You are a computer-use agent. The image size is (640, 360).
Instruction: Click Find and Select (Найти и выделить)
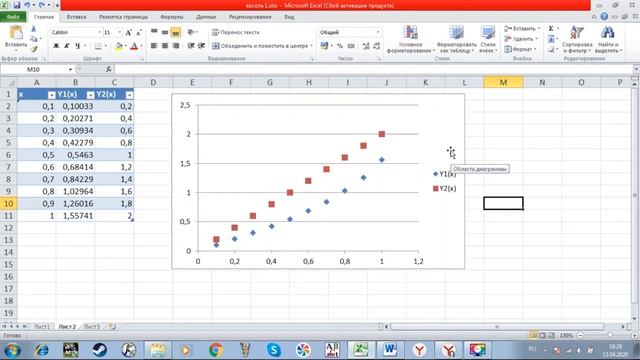(608, 39)
